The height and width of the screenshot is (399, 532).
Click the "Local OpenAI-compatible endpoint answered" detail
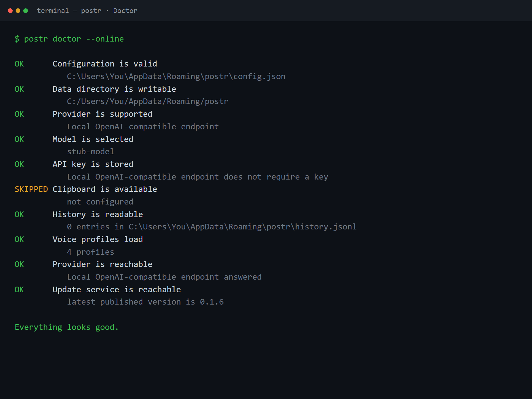pos(164,277)
